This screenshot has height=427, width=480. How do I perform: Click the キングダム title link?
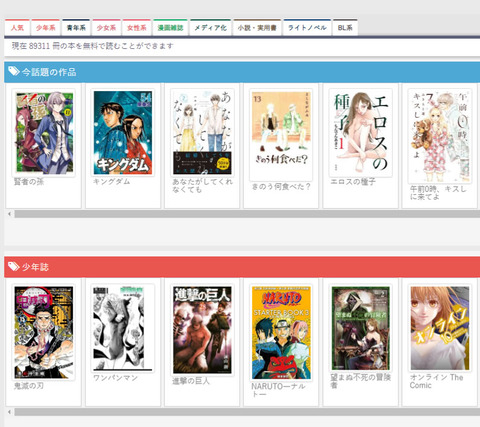click(x=111, y=181)
